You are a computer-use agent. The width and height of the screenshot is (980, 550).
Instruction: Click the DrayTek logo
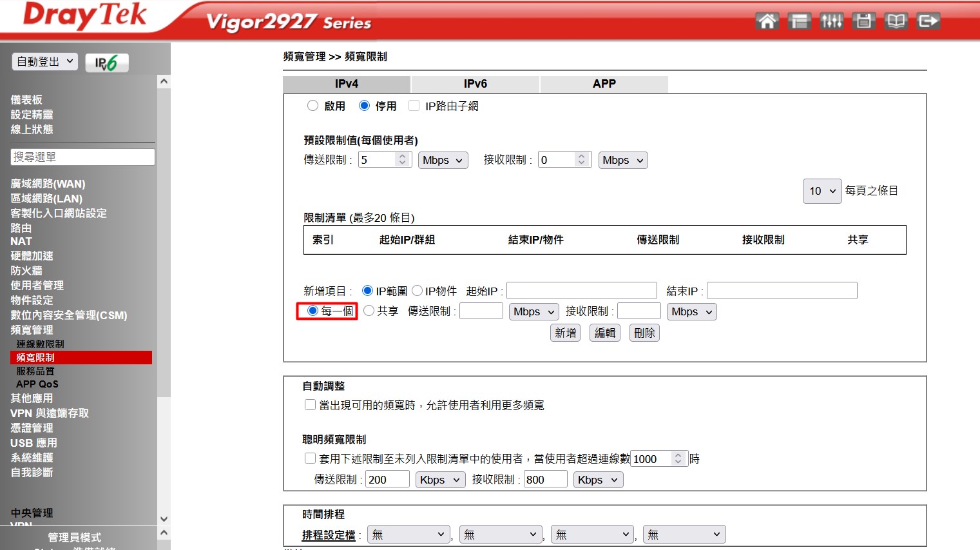pyautogui.click(x=84, y=16)
